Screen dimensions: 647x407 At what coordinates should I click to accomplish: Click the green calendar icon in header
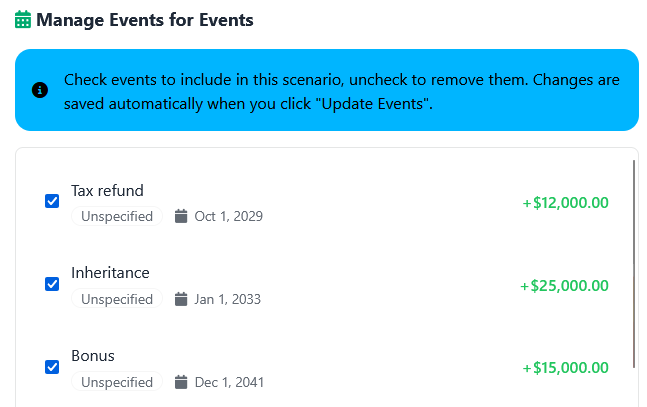pos(23,20)
